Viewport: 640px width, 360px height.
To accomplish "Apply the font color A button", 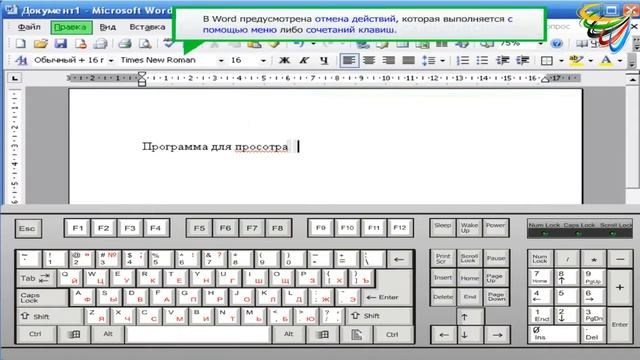I will 606,60.
